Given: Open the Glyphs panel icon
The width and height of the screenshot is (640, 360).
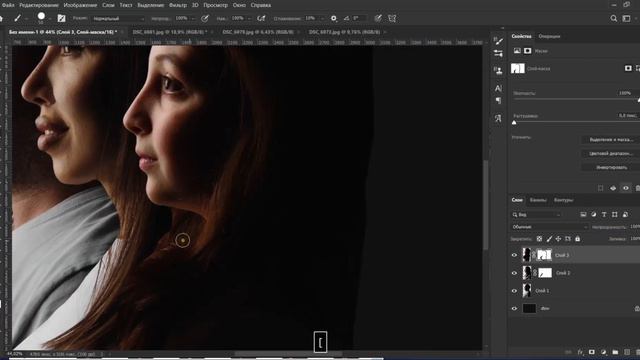Looking at the screenshot, I should pos(498,118).
